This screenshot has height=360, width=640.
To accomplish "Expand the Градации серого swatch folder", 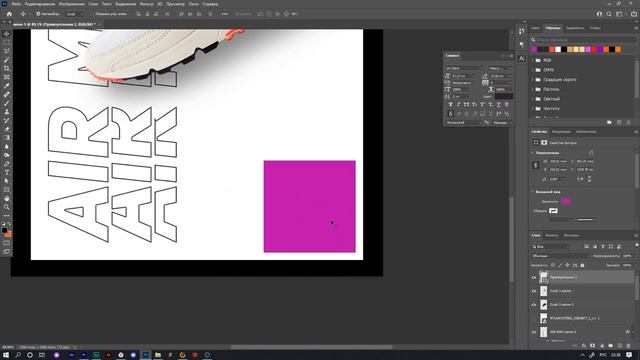I will (x=533, y=80).
